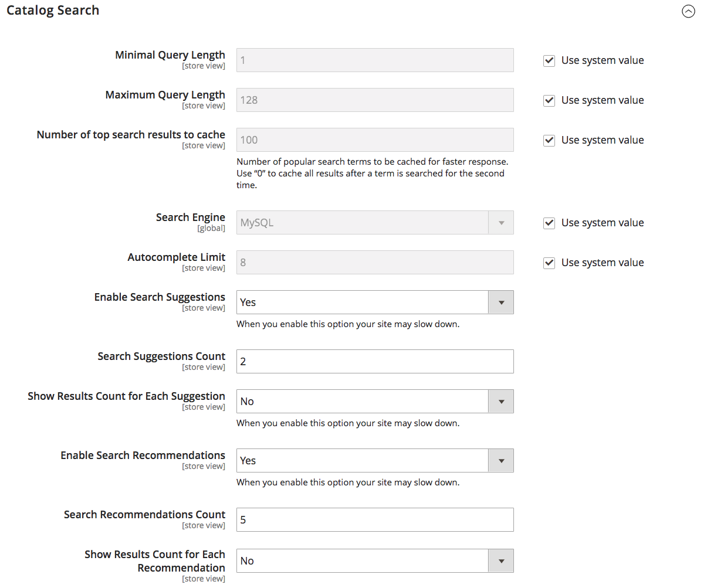The width and height of the screenshot is (707, 588).
Task: Click the global scope label under Search Engine
Action: tap(211, 228)
